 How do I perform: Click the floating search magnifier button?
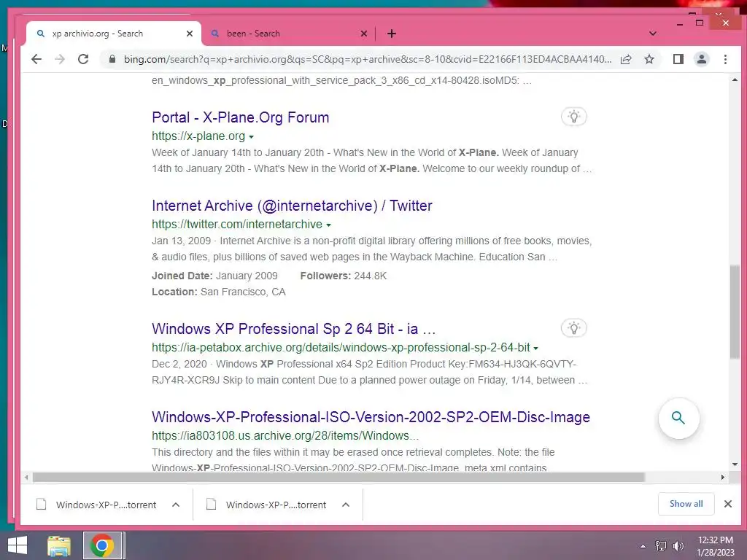[678, 418]
